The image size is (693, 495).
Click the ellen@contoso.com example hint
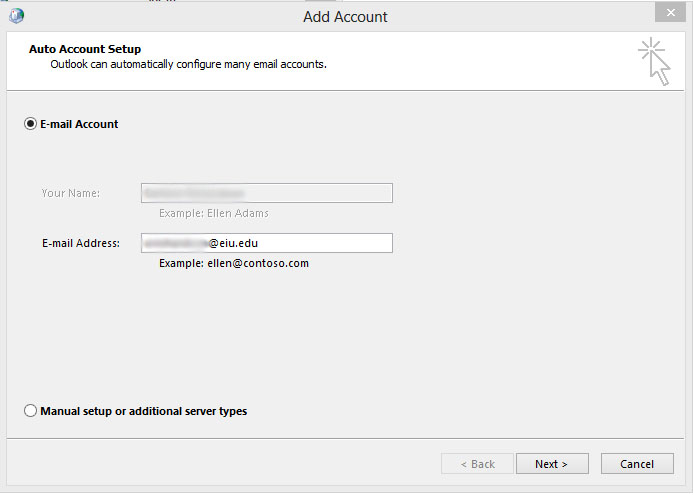(x=234, y=263)
